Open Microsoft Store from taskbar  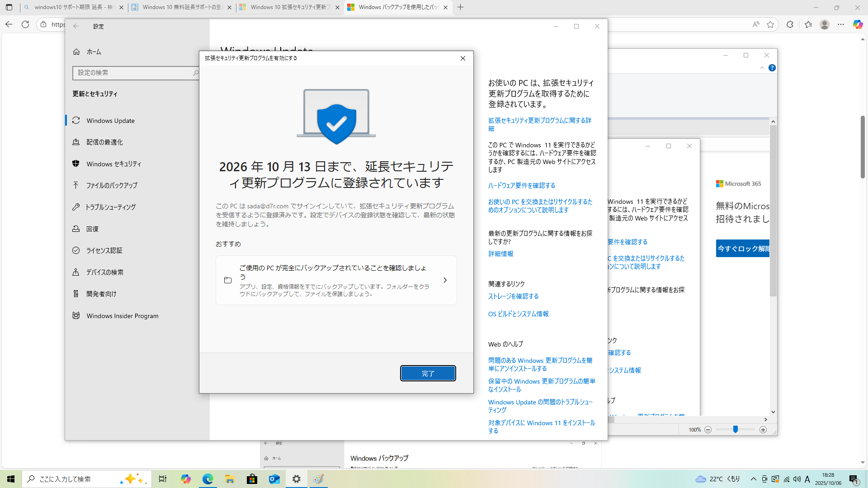tap(252, 479)
